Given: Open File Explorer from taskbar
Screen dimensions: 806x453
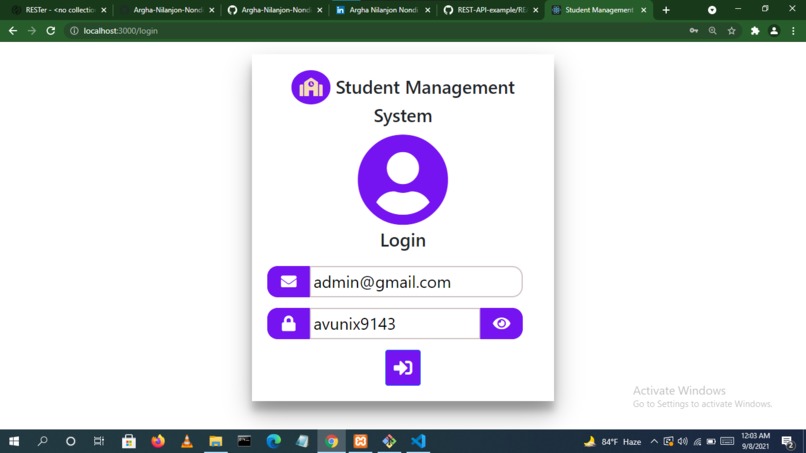Looking at the screenshot, I should point(215,441).
